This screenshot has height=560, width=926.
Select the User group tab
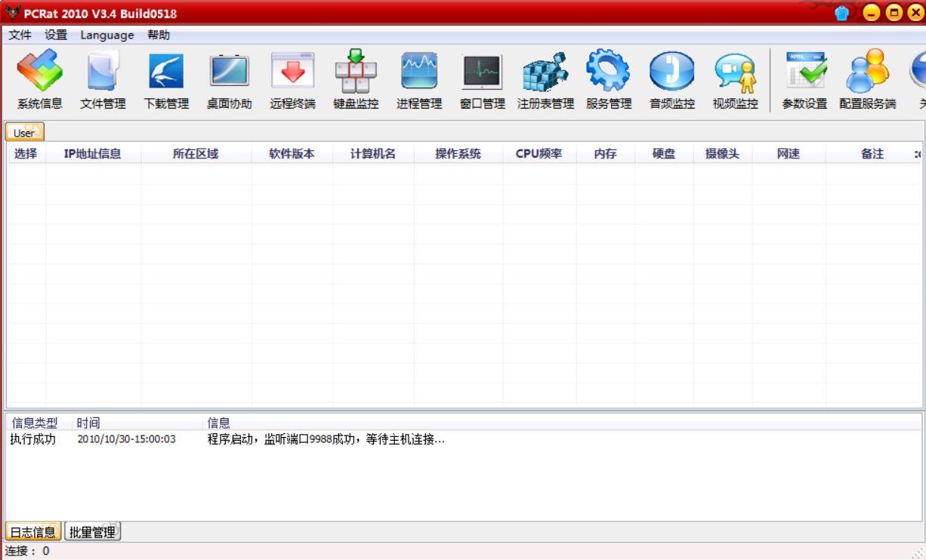point(25,132)
